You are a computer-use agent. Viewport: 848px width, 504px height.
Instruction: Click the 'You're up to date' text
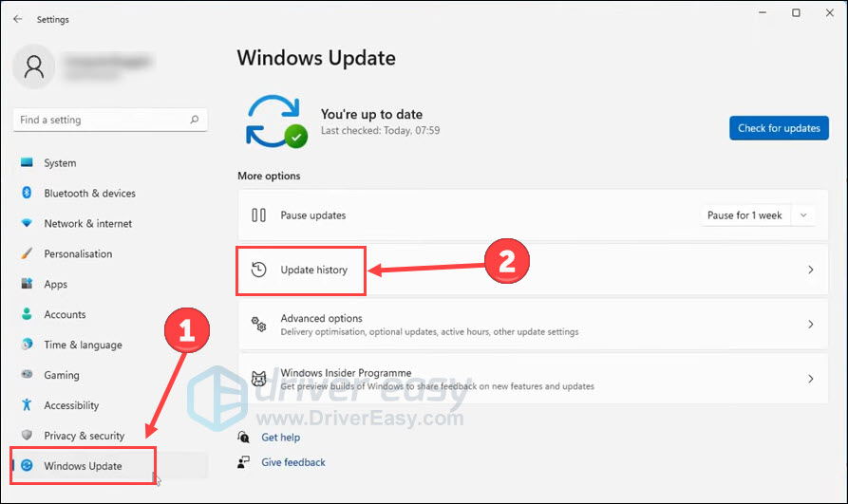pyautogui.click(x=371, y=114)
